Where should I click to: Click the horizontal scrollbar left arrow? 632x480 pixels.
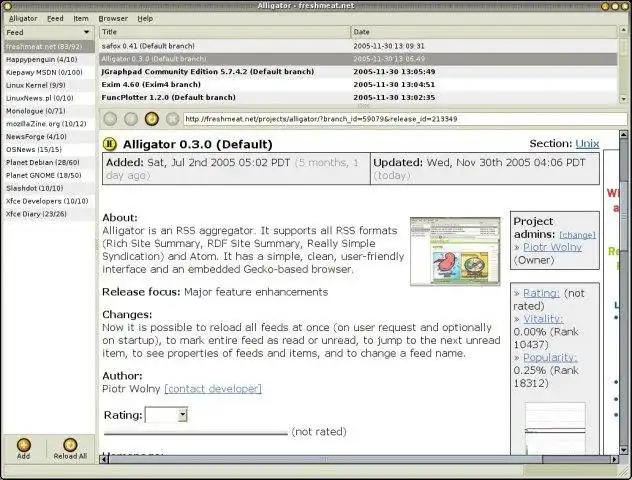[x=104, y=459]
